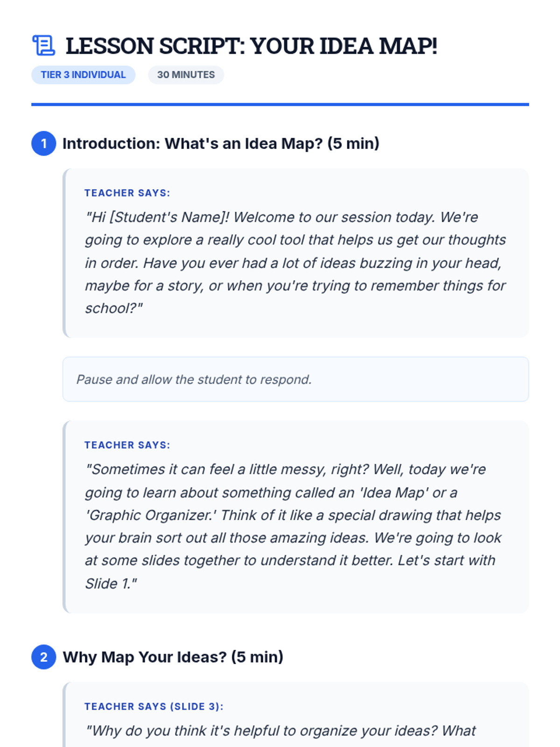The width and height of the screenshot is (560, 747).
Task: Click the 'Pause and allow the student to respond' note
Action: pyautogui.click(x=194, y=379)
